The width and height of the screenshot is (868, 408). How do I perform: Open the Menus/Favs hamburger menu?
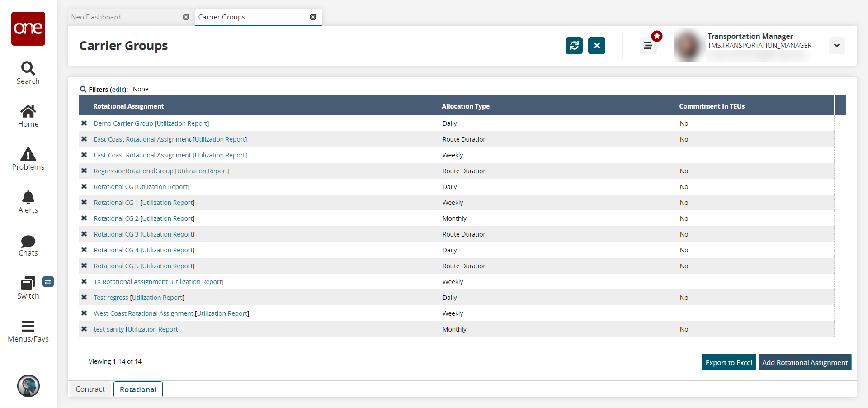28,326
